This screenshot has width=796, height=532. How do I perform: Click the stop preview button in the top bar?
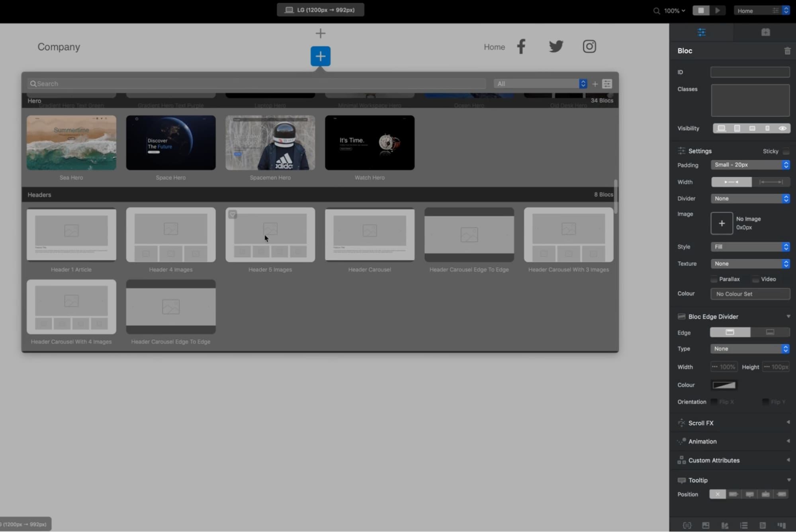701,11
